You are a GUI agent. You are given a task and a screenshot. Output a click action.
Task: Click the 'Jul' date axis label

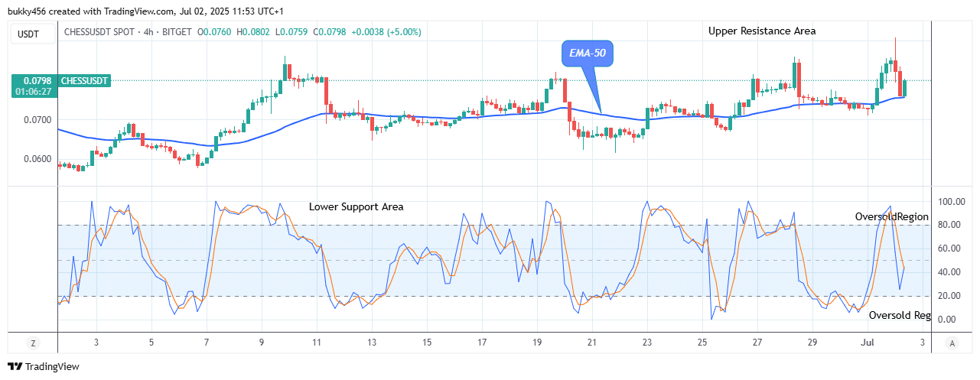coord(868,343)
